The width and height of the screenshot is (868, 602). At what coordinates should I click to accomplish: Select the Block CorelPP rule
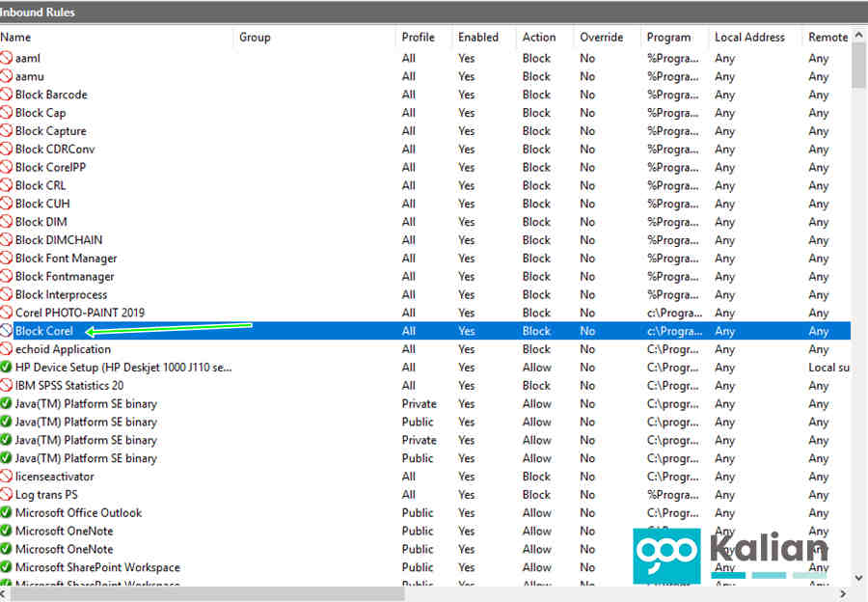pos(50,167)
